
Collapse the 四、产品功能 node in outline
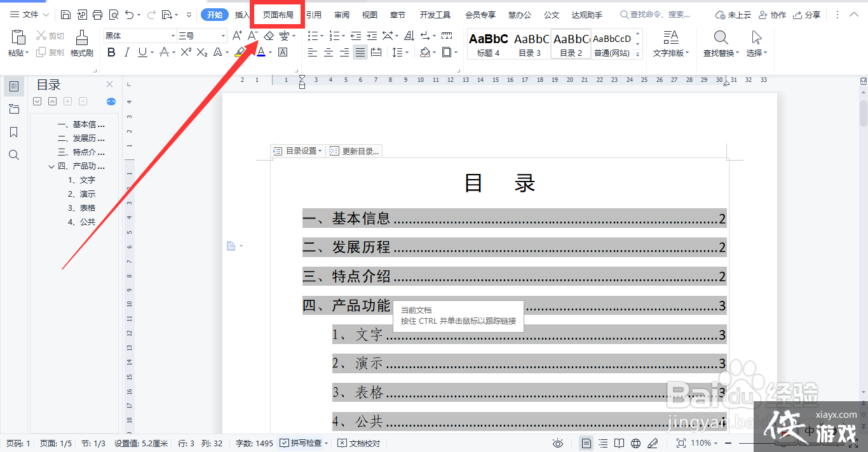(x=51, y=166)
